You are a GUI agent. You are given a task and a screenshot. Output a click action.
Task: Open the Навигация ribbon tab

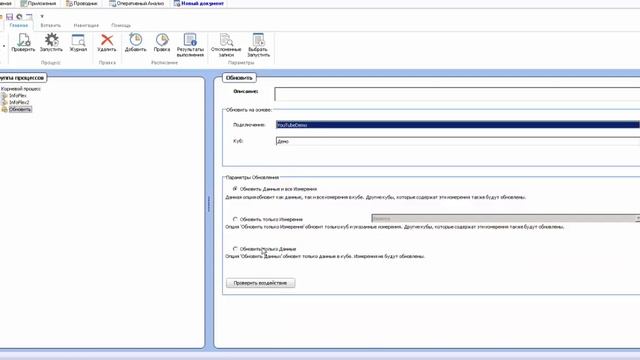tap(86, 25)
